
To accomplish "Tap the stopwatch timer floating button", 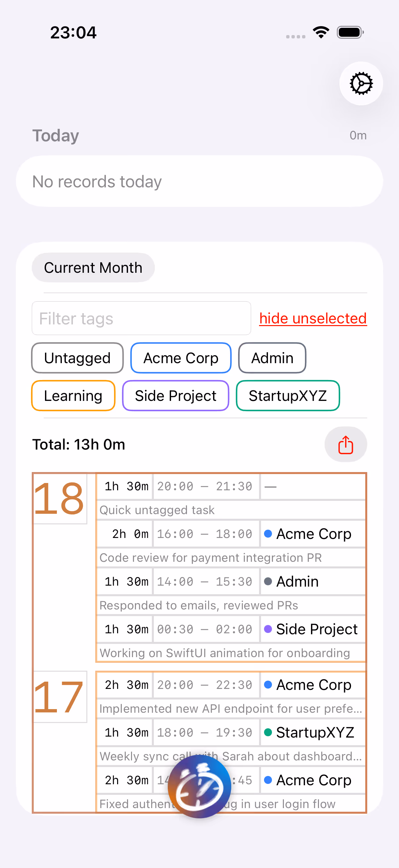I will pyautogui.click(x=199, y=787).
